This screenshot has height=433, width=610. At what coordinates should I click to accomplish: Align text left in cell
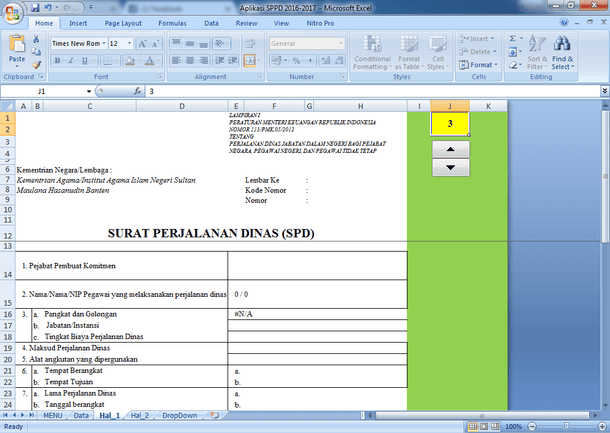tap(176, 61)
